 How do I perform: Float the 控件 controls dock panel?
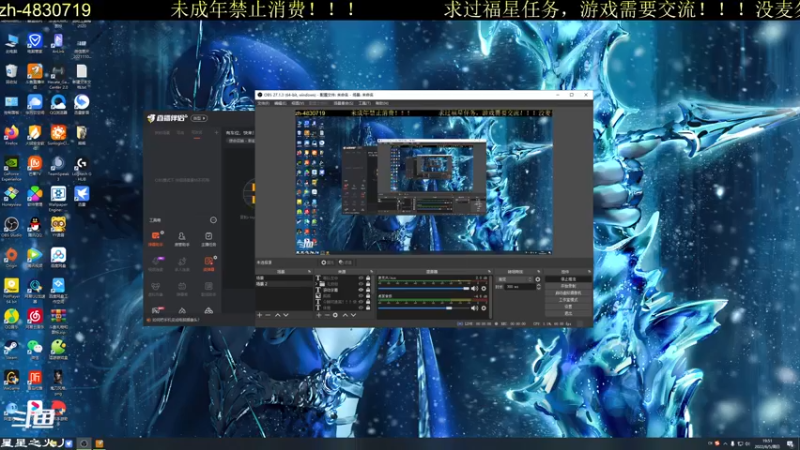(x=590, y=271)
